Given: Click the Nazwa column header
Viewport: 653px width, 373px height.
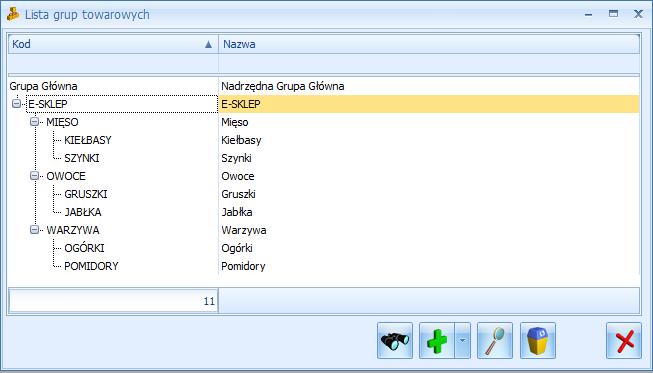Looking at the screenshot, I should [429, 44].
